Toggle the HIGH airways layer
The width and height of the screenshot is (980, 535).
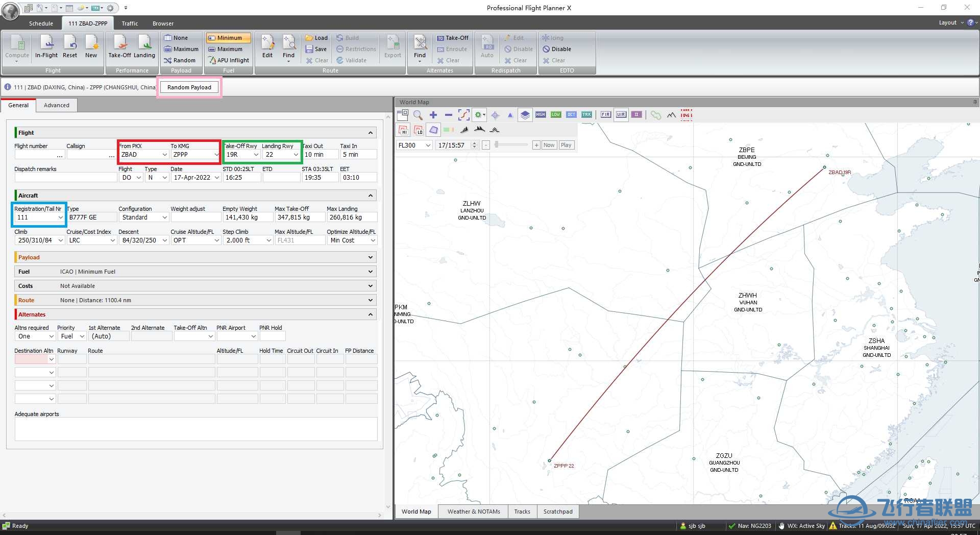click(541, 115)
